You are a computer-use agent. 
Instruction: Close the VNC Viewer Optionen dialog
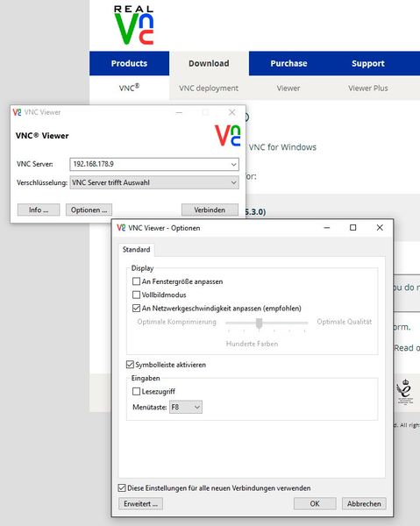[x=380, y=227]
